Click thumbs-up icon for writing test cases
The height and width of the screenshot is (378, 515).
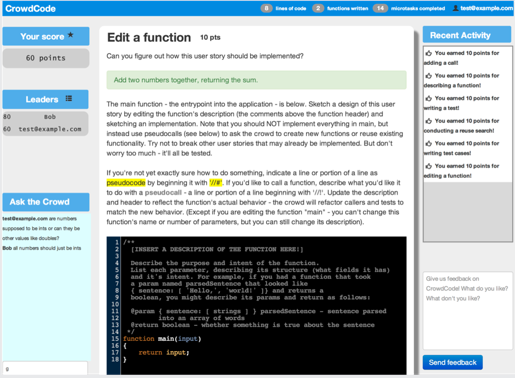pos(429,143)
